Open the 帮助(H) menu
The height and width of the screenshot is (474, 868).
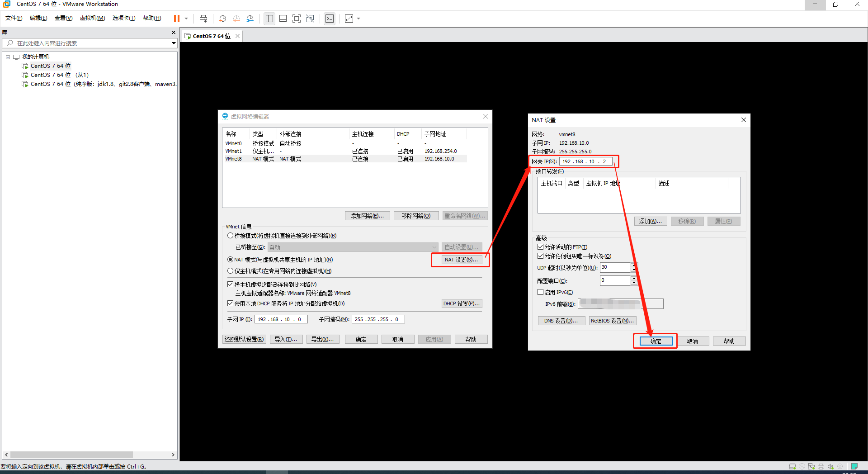click(x=152, y=18)
